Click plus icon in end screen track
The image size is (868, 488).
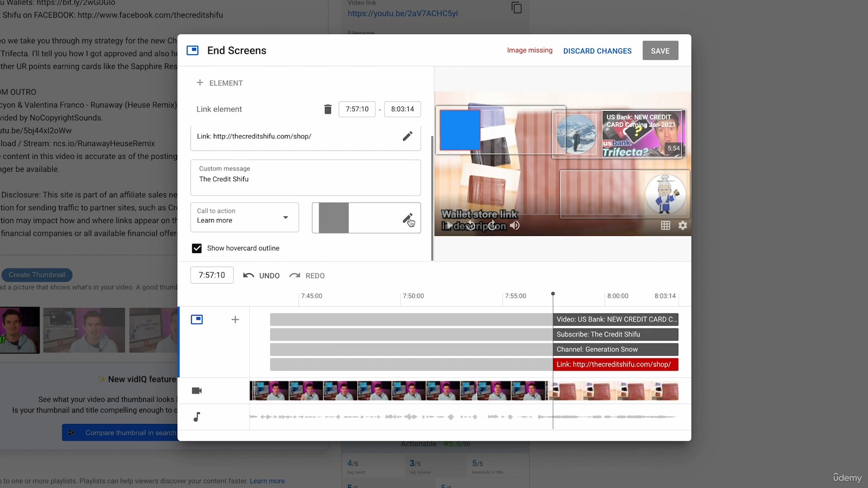235,320
